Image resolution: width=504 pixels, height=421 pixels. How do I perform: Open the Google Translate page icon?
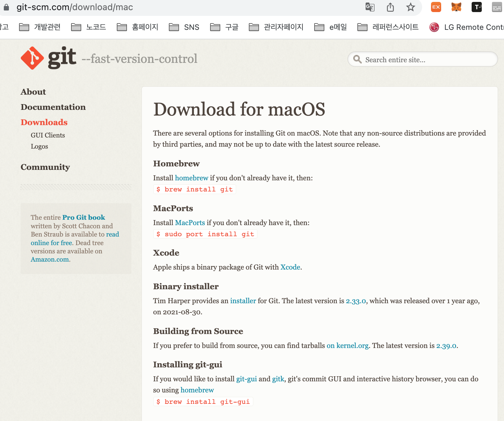[x=370, y=7]
